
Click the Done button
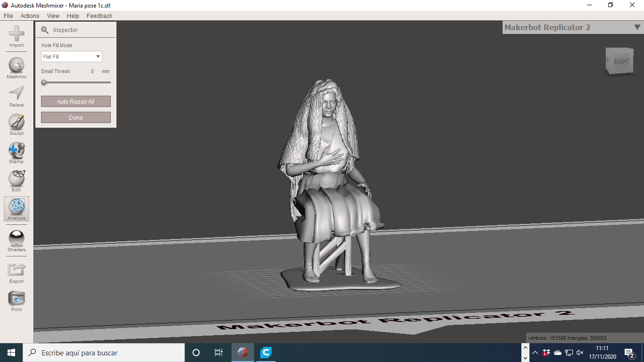[x=75, y=117]
